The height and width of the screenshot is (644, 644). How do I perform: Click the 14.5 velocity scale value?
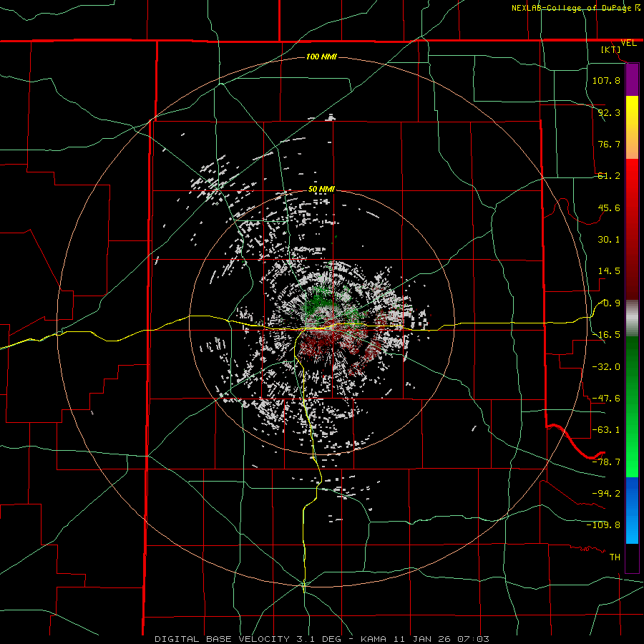pyautogui.click(x=609, y=271)
